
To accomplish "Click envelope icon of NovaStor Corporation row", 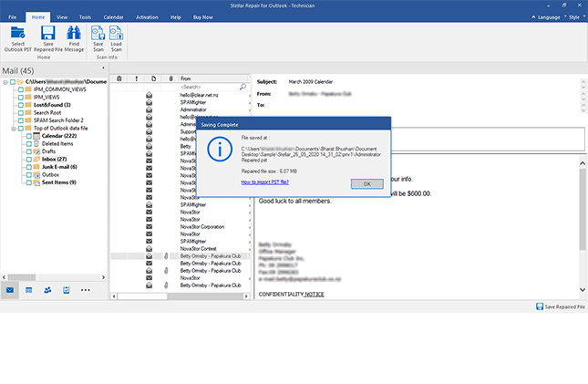I will (149, 227).
